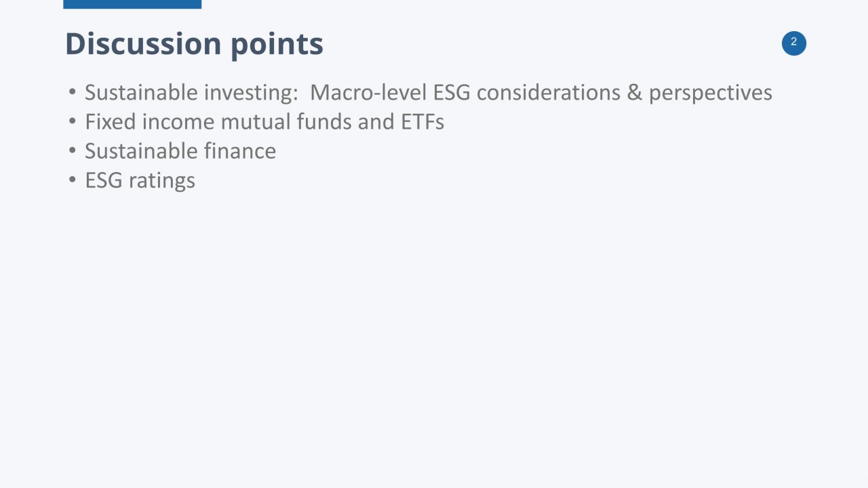Select the bullet dot before "Fixed income"
Screen dimensions: 868x488
73,122
